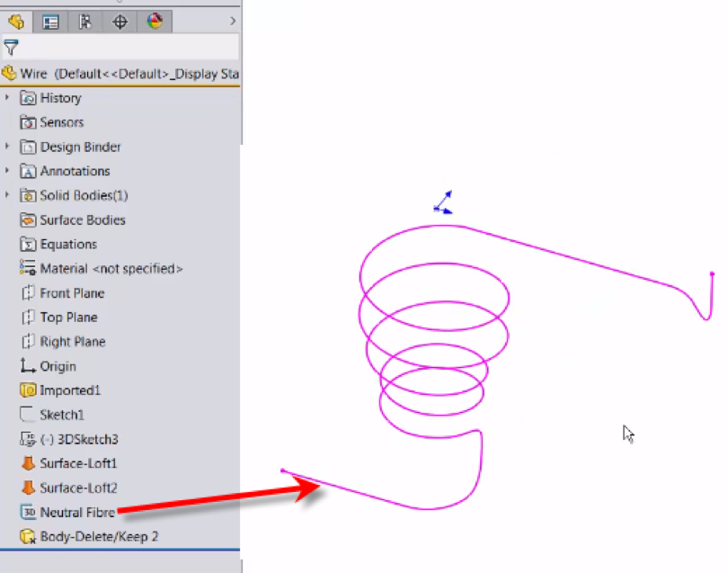
Task: Select the Body-Delete/Keep 2 feature
Action: point(100,536)
